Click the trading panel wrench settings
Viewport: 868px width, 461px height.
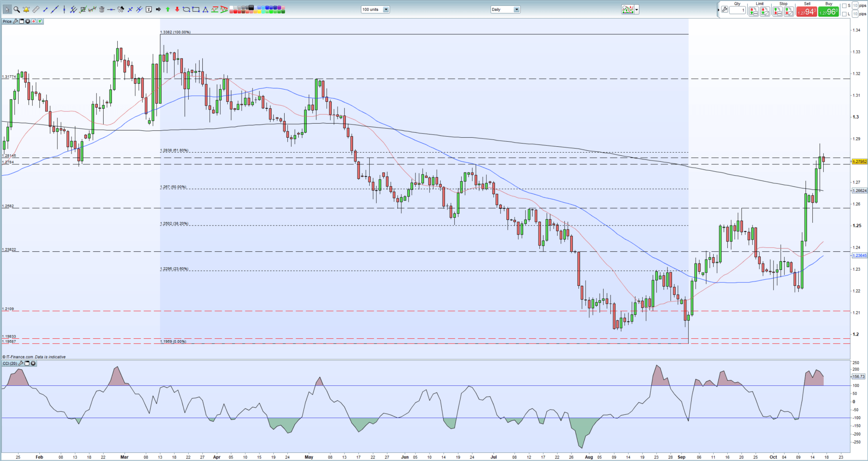tap(725, 10)
